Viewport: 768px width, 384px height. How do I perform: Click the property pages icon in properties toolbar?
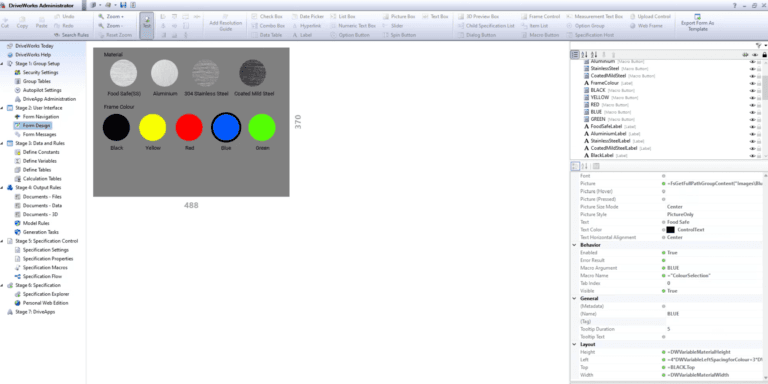(x=596, y=167)
